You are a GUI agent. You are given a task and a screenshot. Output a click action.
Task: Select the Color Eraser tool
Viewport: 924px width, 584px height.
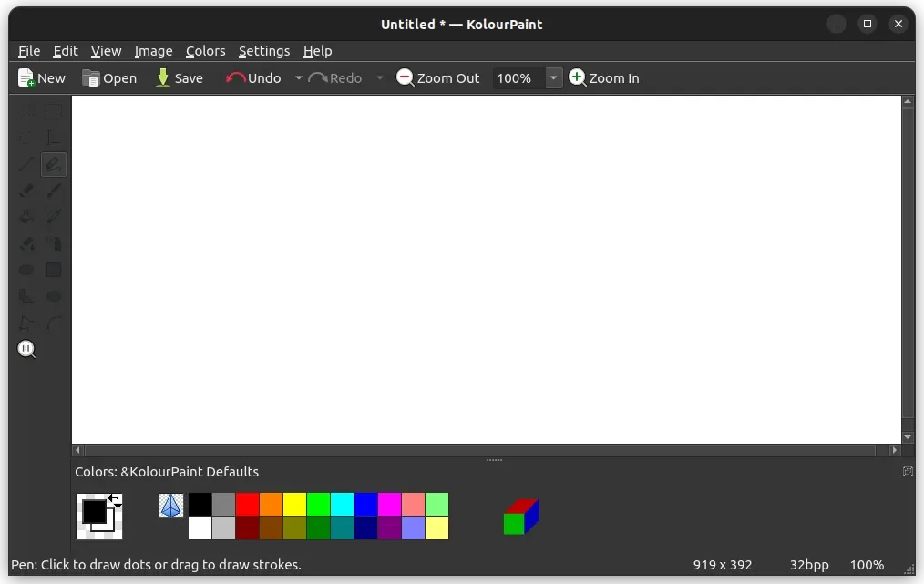pyautogui.click(x=26, y=243)
